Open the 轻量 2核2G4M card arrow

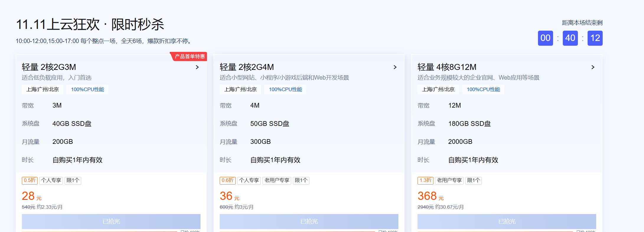point(395,67)
